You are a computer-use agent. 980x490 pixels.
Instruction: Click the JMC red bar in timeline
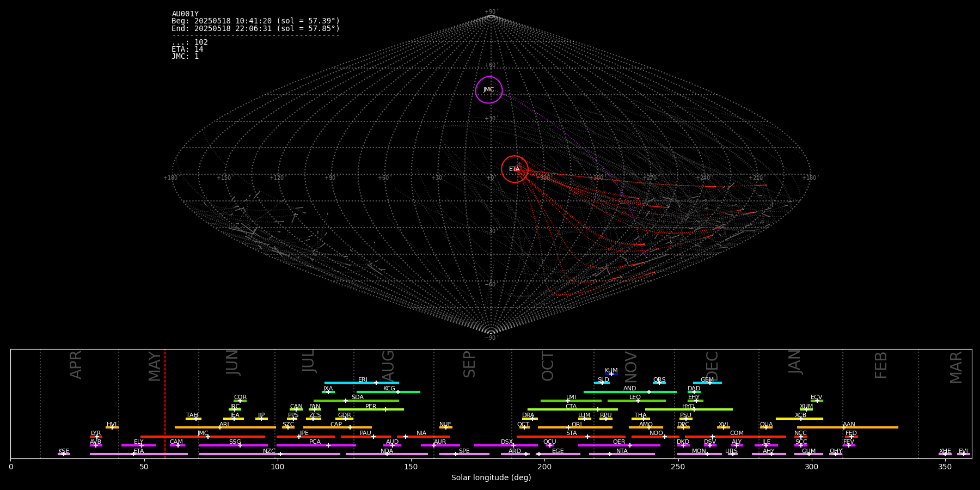point(203,437)
